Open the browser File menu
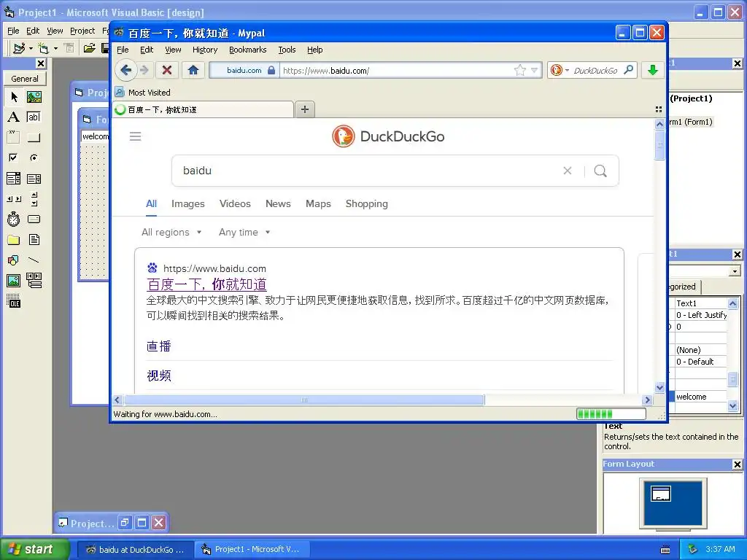The width and height of the screenshot is (747, 560). pyautogui.click(x=123, y=50)
